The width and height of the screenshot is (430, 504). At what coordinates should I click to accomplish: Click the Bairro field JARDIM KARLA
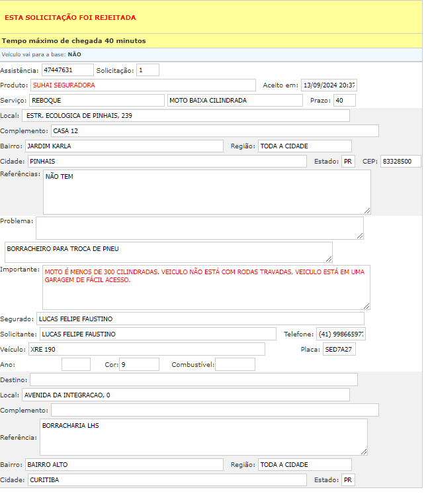[124, 146]
